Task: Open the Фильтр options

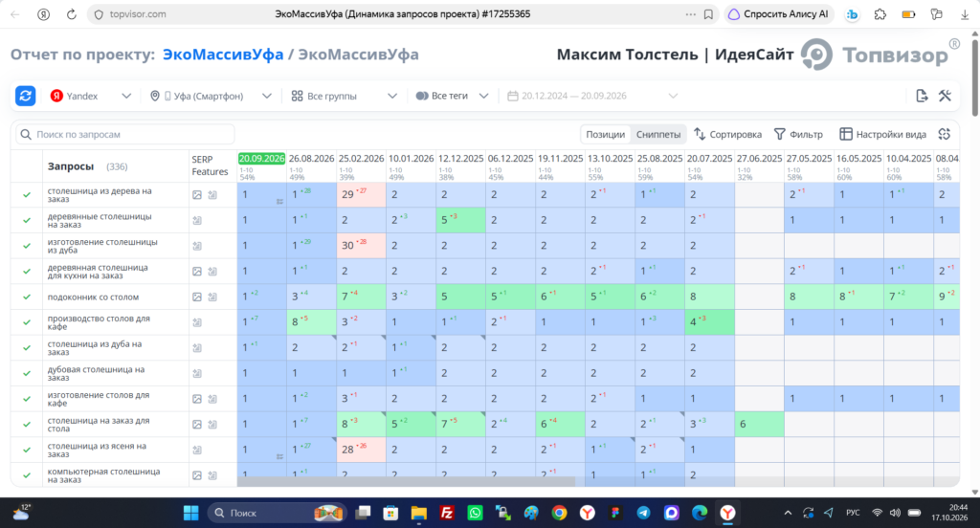Action: (x=798, y=134)
